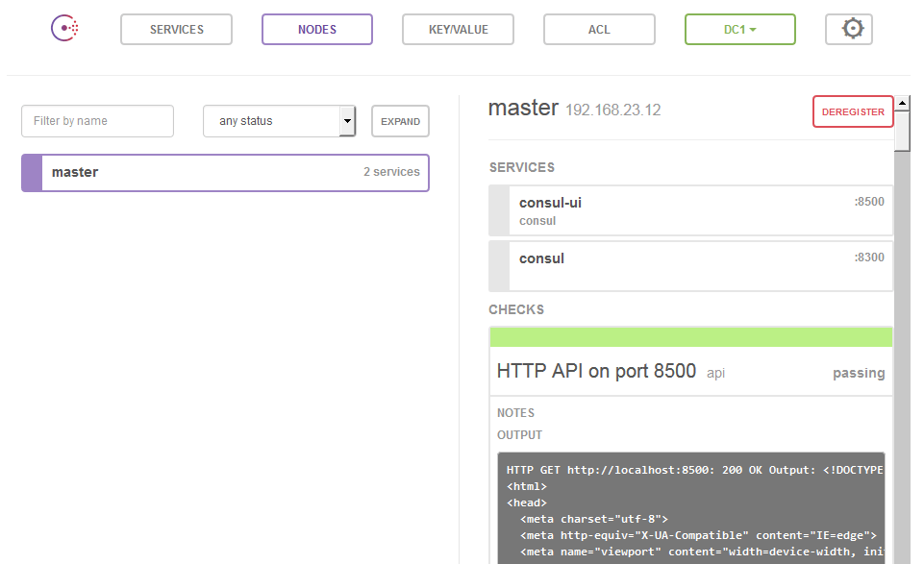Switch to the ACL tab
The height and width of the screenshot is (564, 924).
pyautogui.click(x=599, y=29)
